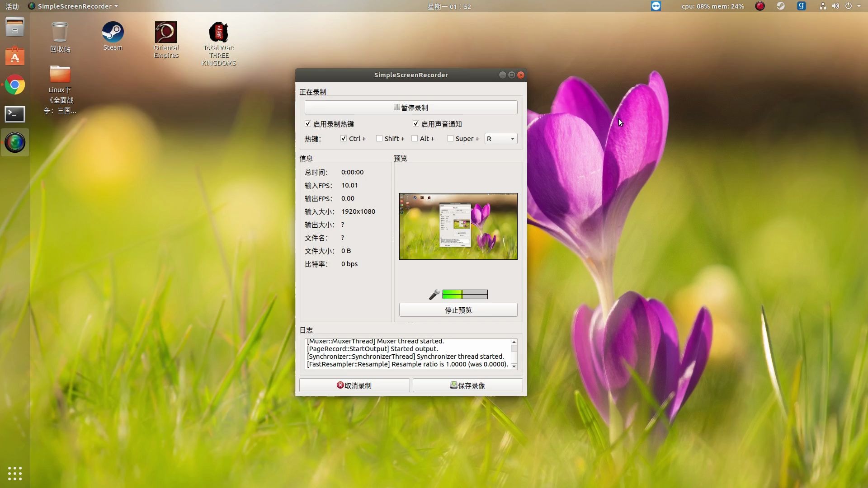The width and height of the screenshot is (868, 488).
Task: Open the hotkey key dropdown showing R
Action: pos(500,138)
